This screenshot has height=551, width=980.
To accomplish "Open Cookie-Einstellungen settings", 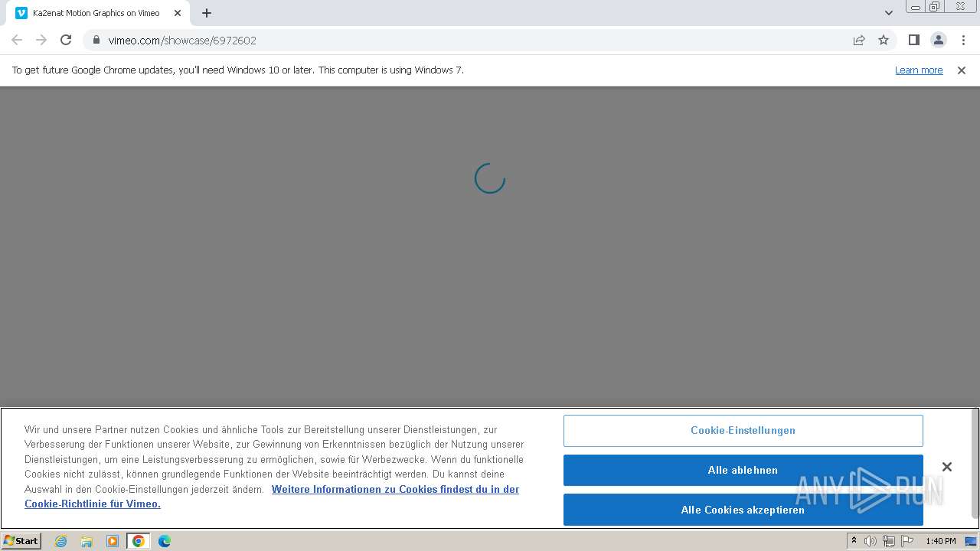I will (743, 431).
